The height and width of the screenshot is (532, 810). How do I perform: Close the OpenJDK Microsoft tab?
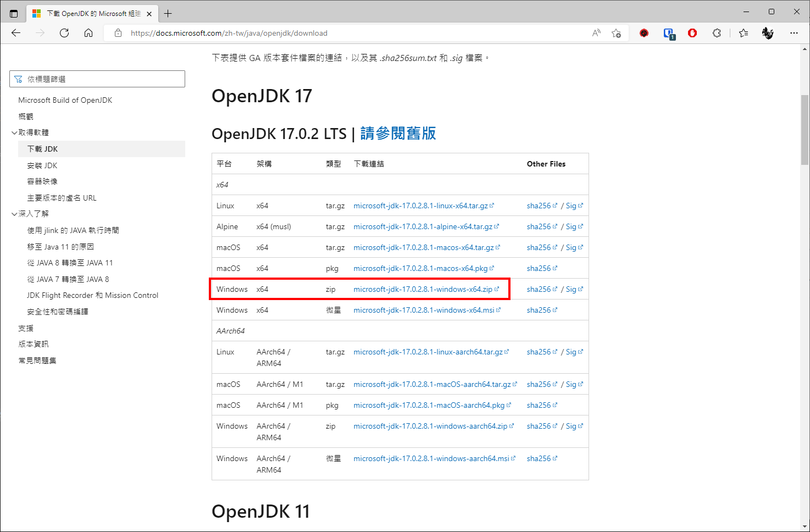[149, 14]
